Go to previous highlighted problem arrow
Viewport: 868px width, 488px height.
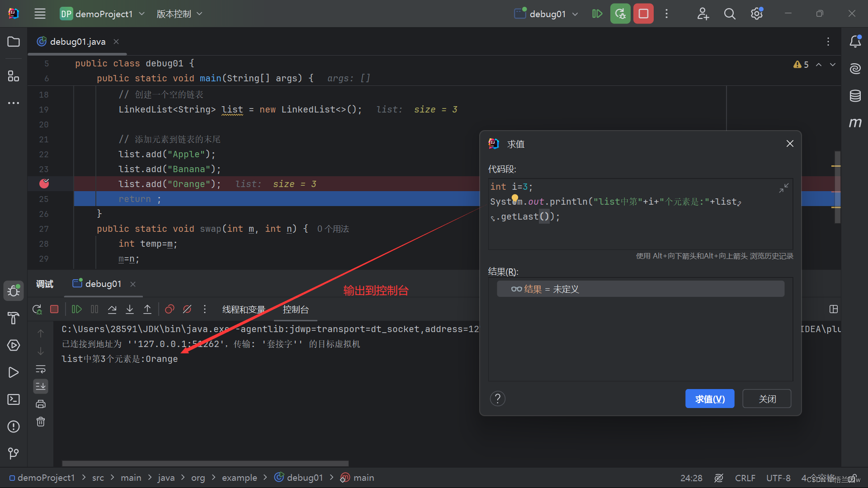pyautogui.click(x=819, y=65)
